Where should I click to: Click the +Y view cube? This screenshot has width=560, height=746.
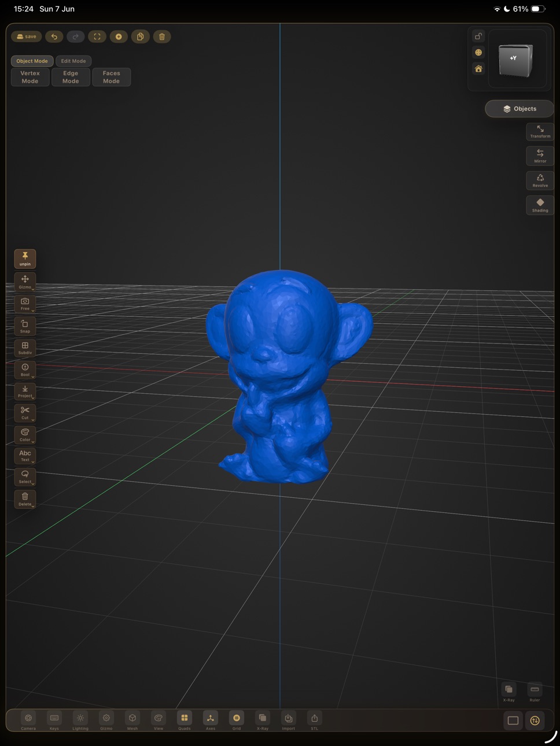click(x=515, y=60)
